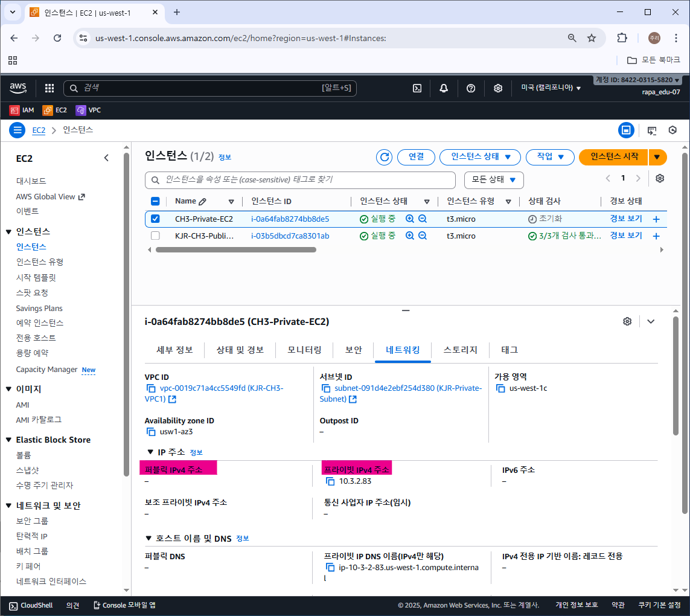Copy the private IP DNS name
The height and width of the screenshot is (616, 690).
tap(330, 568)
